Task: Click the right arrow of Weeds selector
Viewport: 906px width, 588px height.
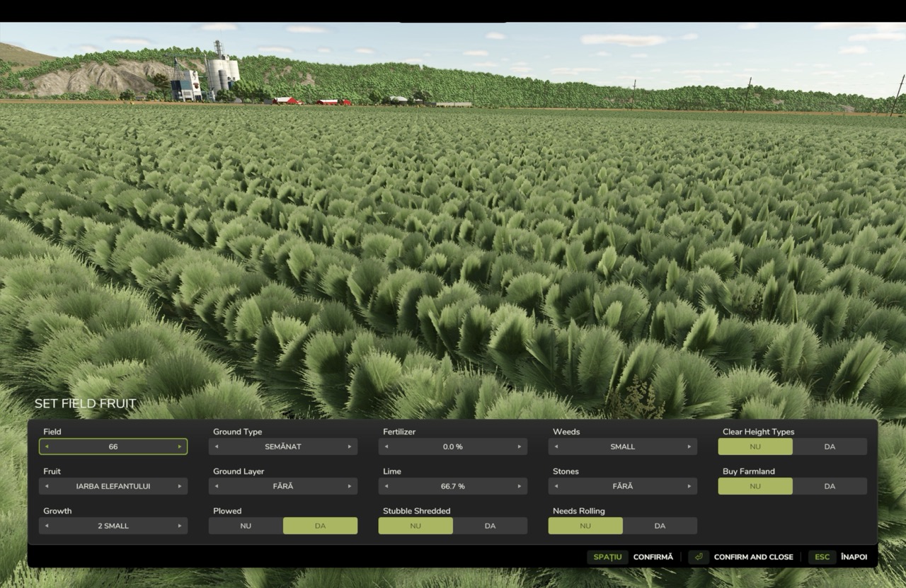Action: pyautogui.click(x=689, y=446)
